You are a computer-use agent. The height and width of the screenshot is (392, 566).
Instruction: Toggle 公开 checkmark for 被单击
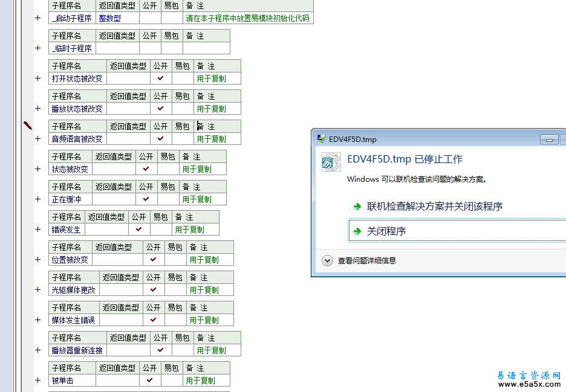point(150,380)
